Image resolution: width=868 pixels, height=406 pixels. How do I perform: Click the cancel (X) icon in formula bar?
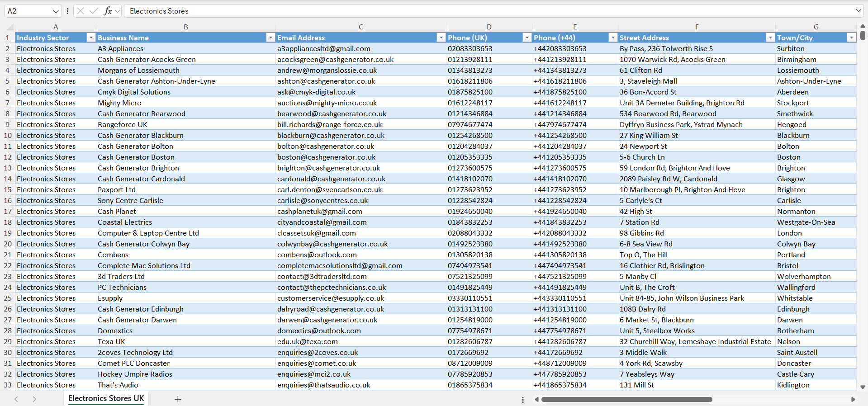point(81,11)
